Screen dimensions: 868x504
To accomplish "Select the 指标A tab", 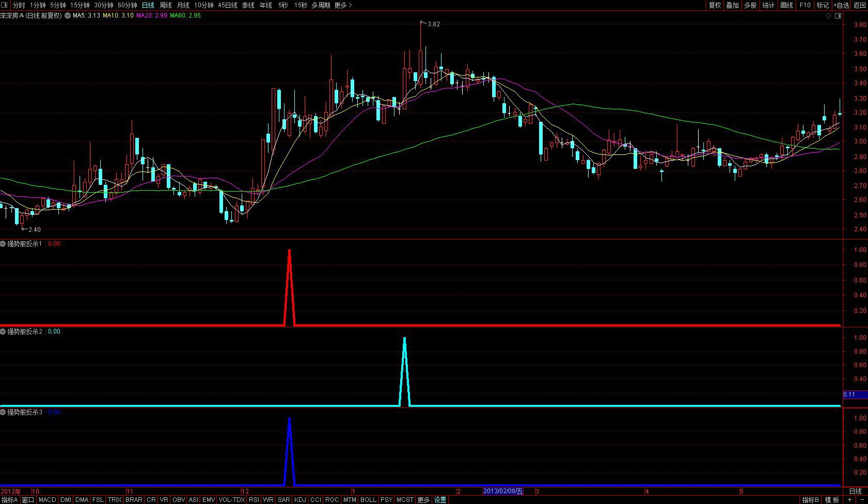I will pos(10,500).
